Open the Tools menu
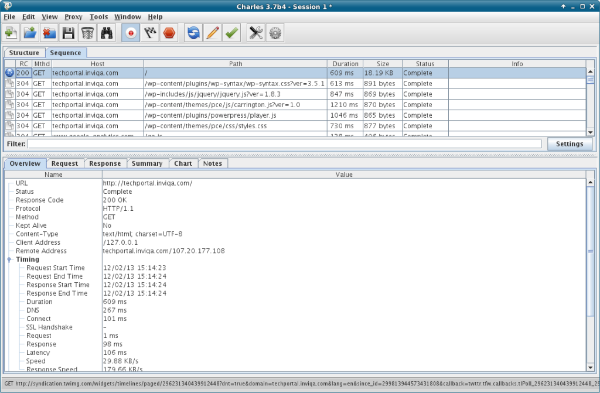Image resolution: width=600 pixels, height=393 pixels. tap(99, 17)
